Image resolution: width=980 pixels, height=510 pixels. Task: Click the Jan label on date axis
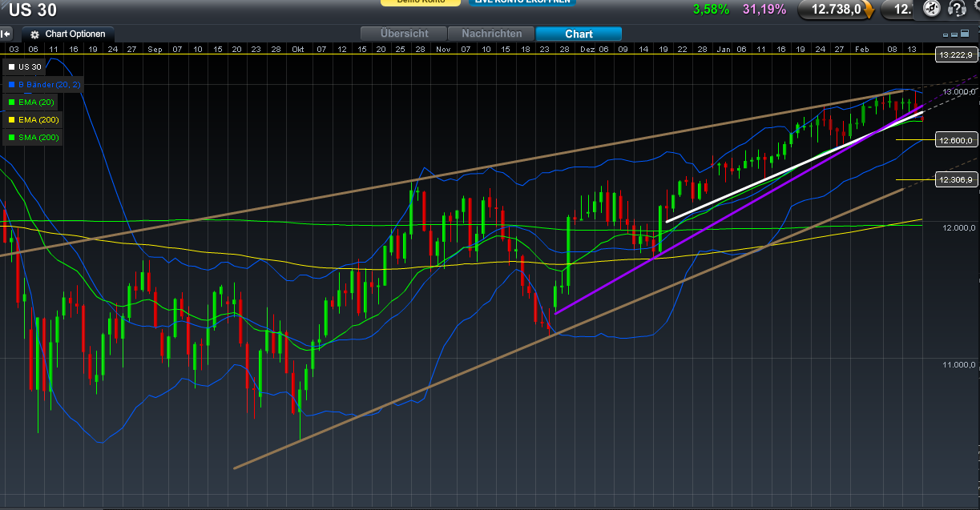pyautogui.click(x=724, y=49)
